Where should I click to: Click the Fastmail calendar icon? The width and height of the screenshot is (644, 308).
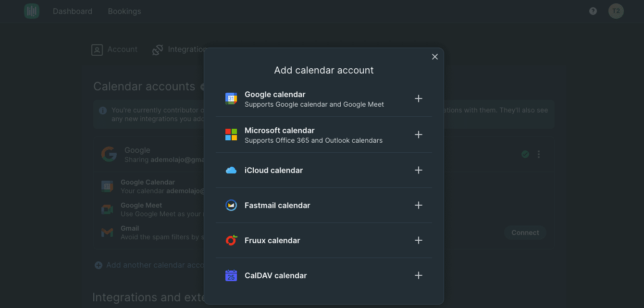231,205
